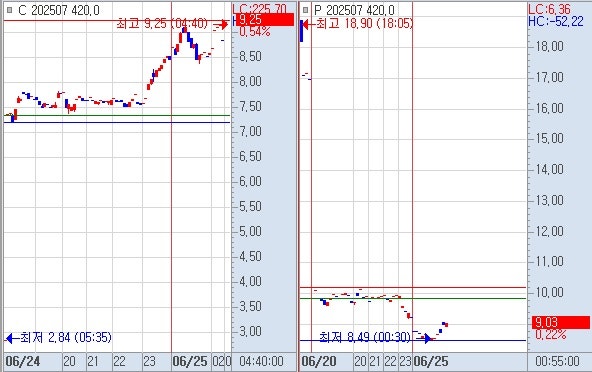Click the 23 hour label on the call chart
The width and height of the screenshot is (592, 372).
coord(149,362)
